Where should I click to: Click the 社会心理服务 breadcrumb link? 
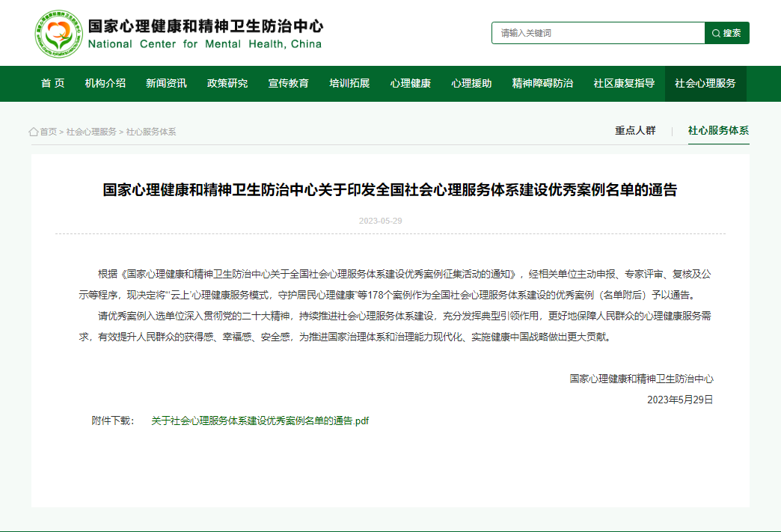(91, 132)
